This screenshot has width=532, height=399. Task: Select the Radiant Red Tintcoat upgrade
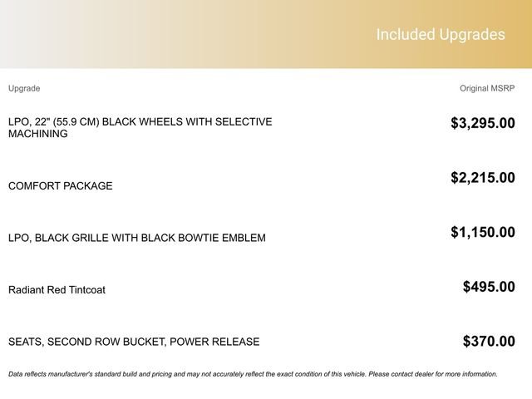coord(57,290)
